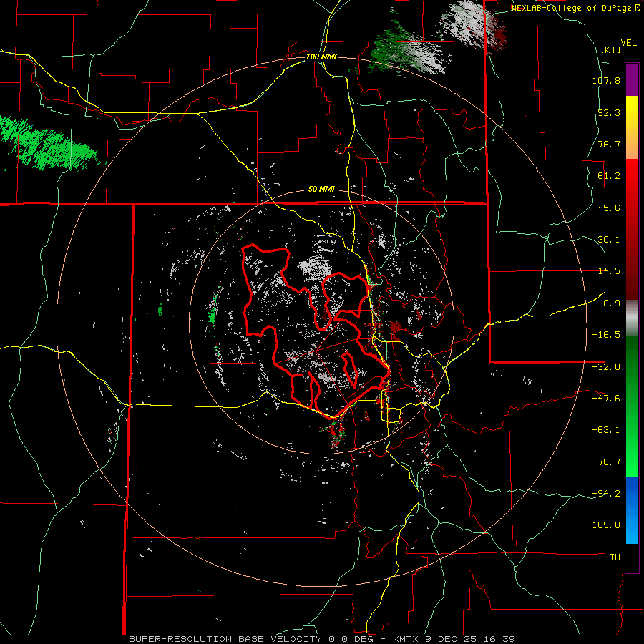Pick the blue segment of the color bar

(x=632, y=510)
